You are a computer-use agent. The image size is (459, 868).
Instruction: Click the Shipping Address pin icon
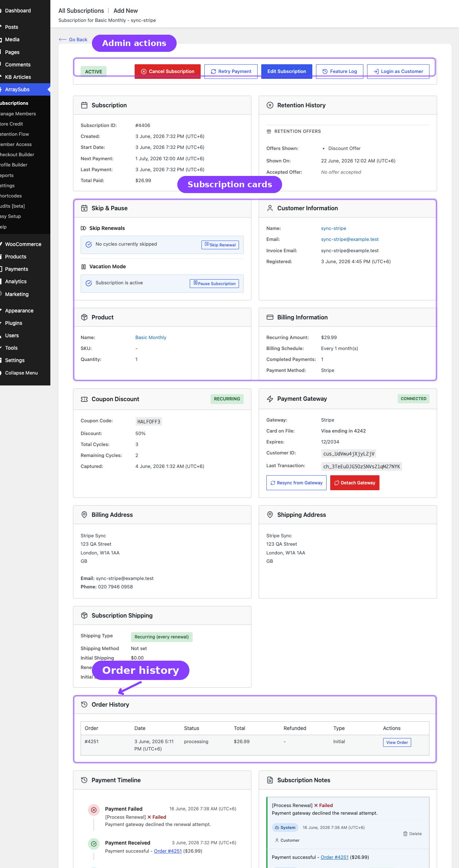(270, 515)
